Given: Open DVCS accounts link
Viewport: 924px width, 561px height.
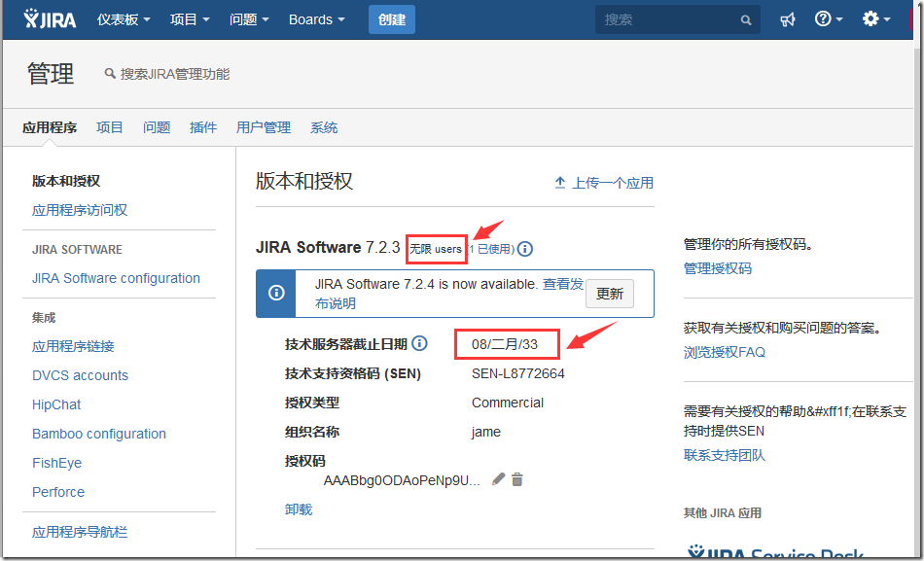Looking at the screenshot, I should click(x=80, y=375).
